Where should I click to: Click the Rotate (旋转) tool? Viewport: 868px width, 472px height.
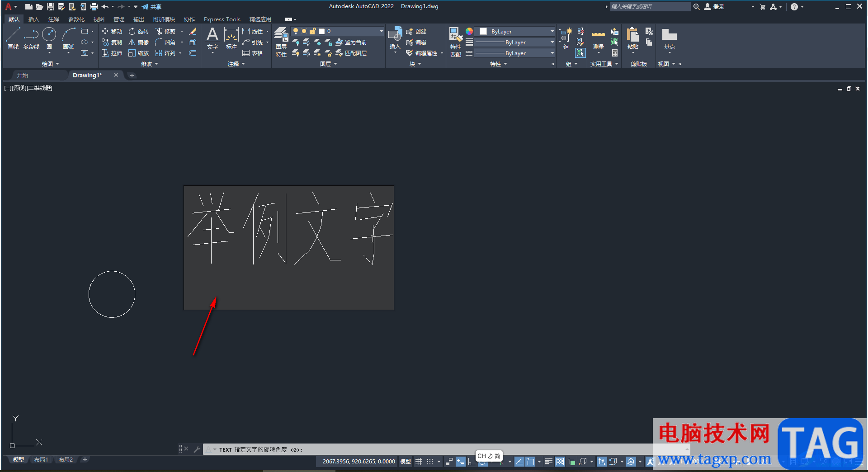click(x=138, y=31)
